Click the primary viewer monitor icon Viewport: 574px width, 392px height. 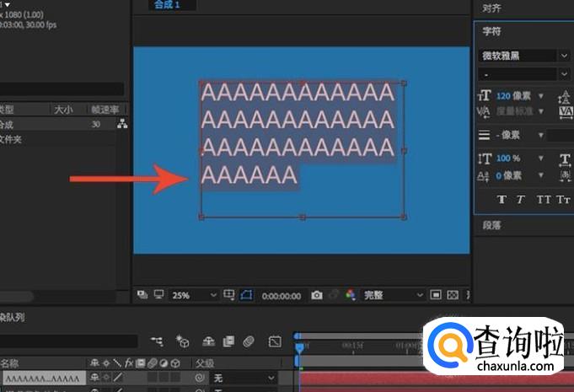158,295
